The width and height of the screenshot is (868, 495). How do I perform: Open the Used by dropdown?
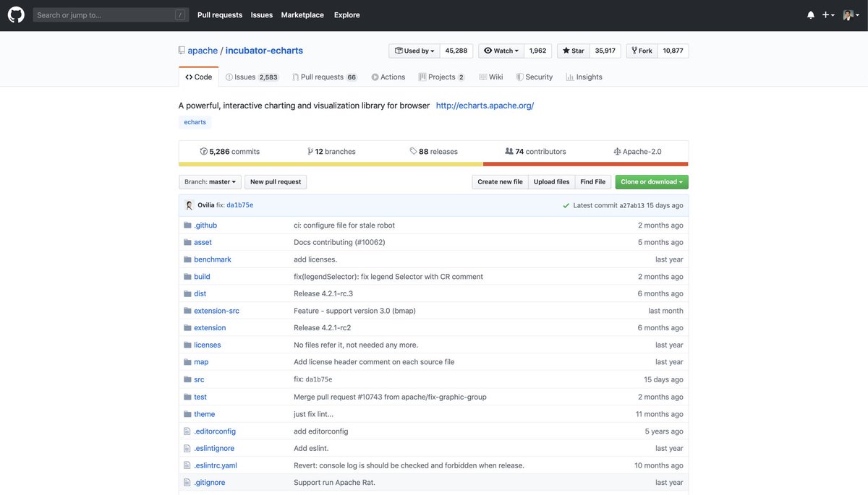(x=414, y=51)
